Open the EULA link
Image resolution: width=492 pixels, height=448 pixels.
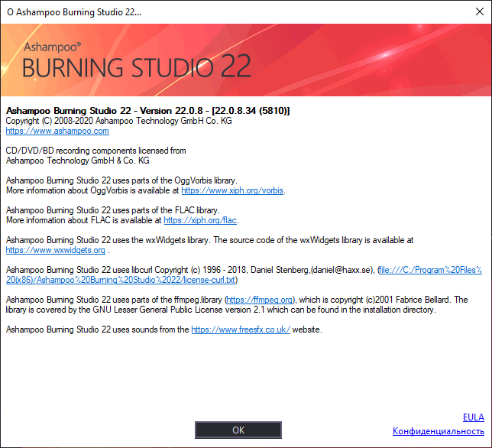[474, 417]
